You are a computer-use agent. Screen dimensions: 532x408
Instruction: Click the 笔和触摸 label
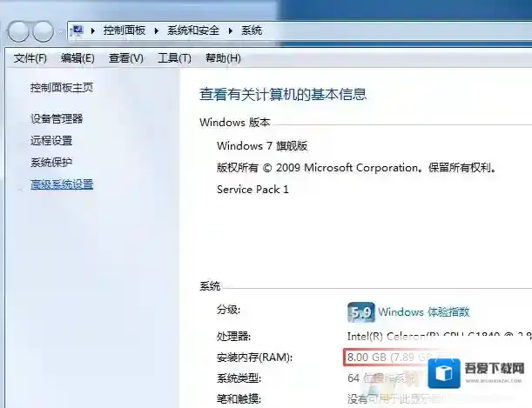239,398
